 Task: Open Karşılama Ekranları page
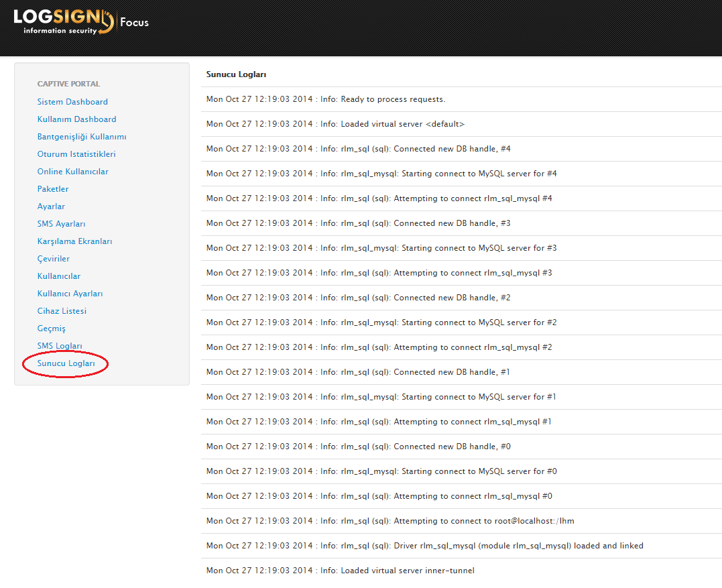click(x=74, y=241)
